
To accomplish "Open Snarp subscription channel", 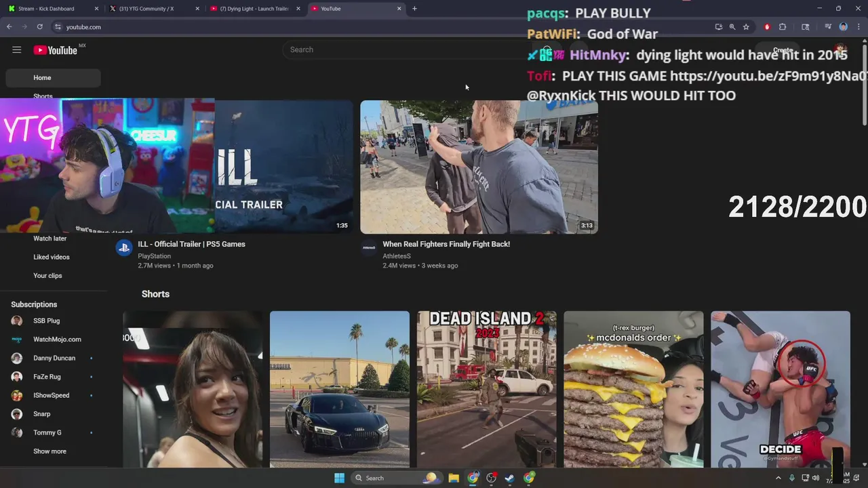I will click(42, 414).
